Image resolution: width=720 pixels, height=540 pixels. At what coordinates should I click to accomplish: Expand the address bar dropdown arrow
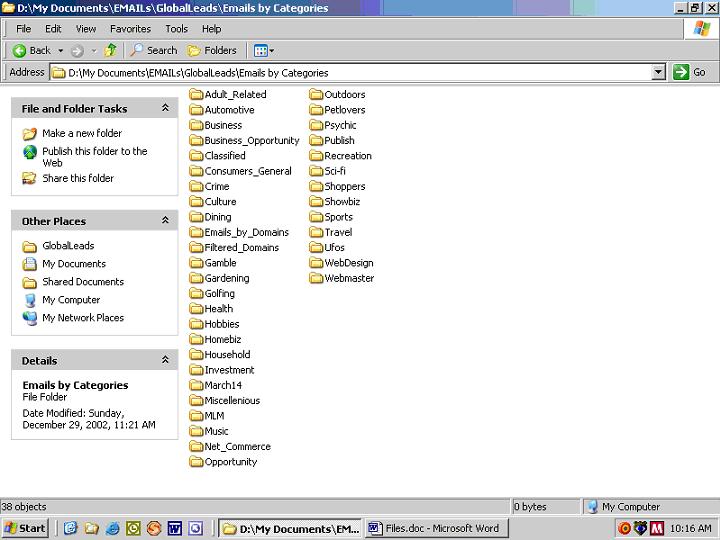[x=658, y=72]
